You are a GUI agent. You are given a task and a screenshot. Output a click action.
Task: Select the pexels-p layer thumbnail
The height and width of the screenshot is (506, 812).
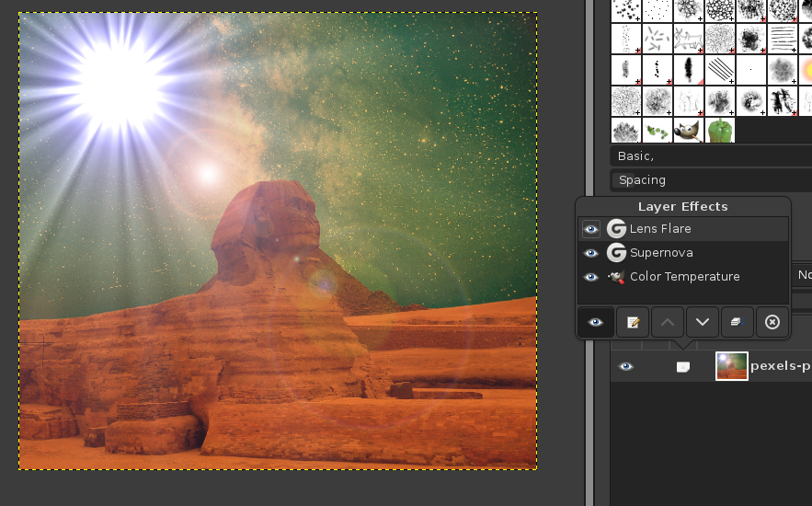731,366
